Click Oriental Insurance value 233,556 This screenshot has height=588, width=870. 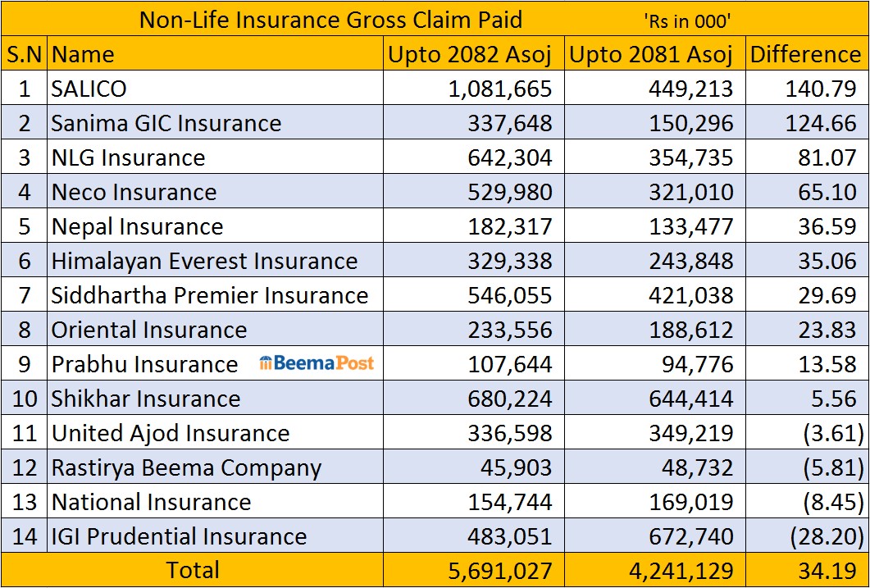point(510,330)
